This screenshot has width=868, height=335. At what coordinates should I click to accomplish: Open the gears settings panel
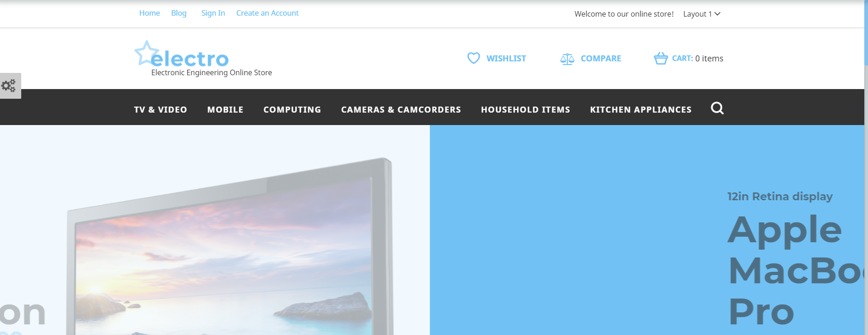click(x=9, y=86)
